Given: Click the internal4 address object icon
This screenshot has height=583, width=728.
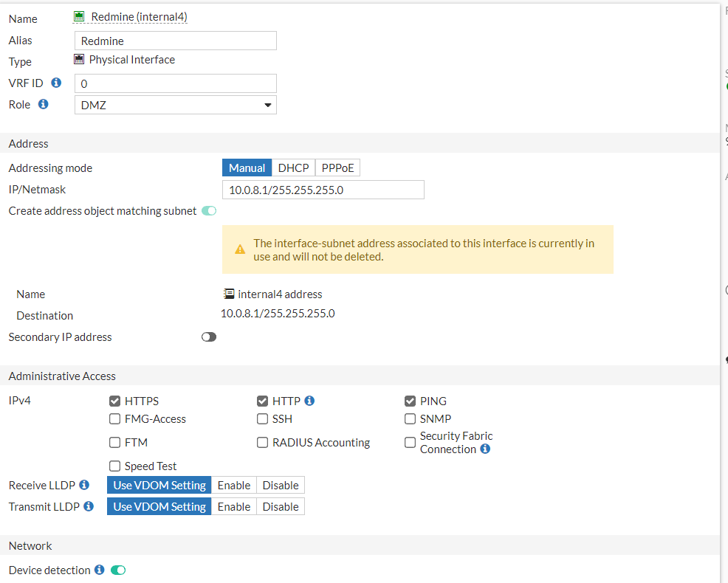Looking at the screenshot, I should [x=229, y=294].
